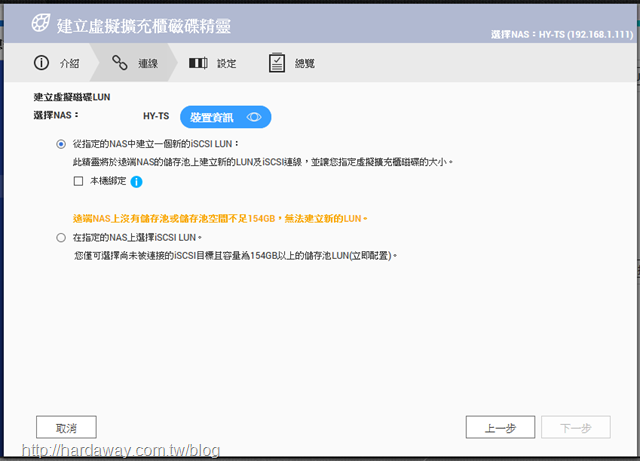Viewport: 640px width, 461px height.
Task: Enable the 本機綁定 checkbox
Action: 78,181
